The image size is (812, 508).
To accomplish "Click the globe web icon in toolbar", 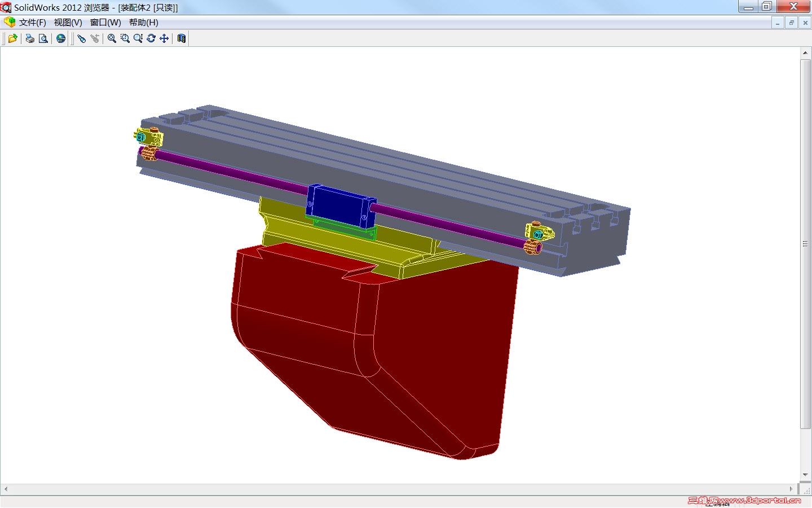I will coord(61,38).
